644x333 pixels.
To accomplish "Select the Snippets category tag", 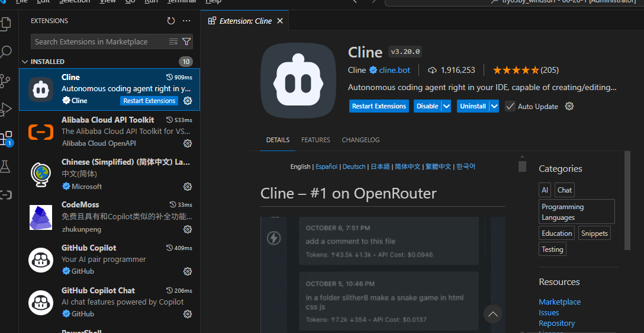I will (594, 233).
